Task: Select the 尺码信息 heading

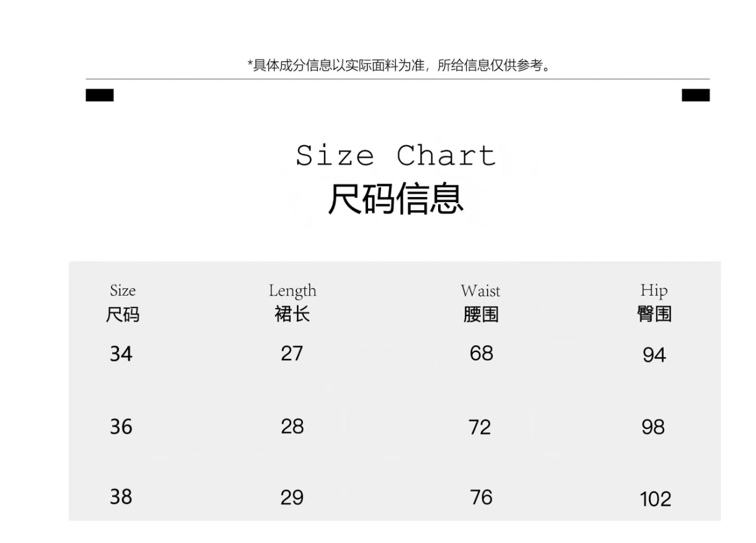Action: (396, 199)
